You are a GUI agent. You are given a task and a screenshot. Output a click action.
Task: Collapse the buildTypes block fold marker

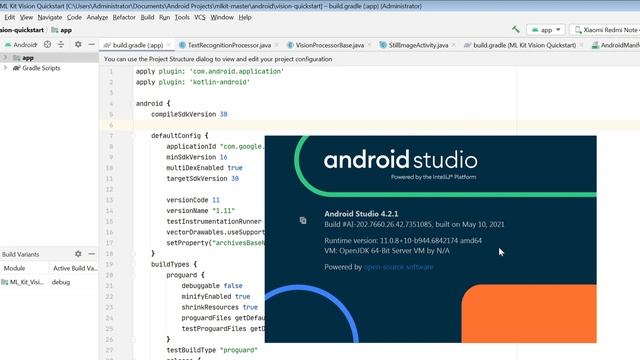[133, 264]
